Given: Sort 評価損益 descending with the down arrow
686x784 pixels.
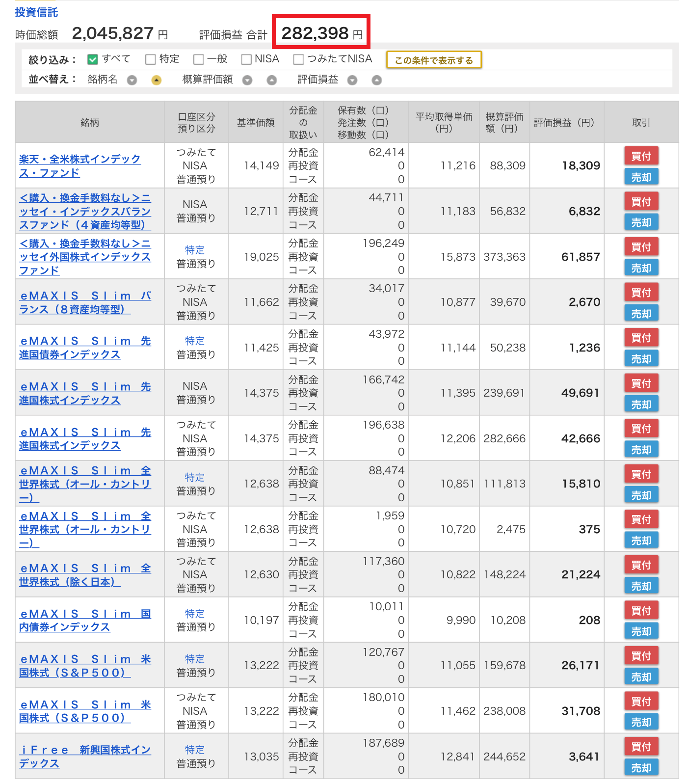Looking at the screenshot, I should click(352, 80).
